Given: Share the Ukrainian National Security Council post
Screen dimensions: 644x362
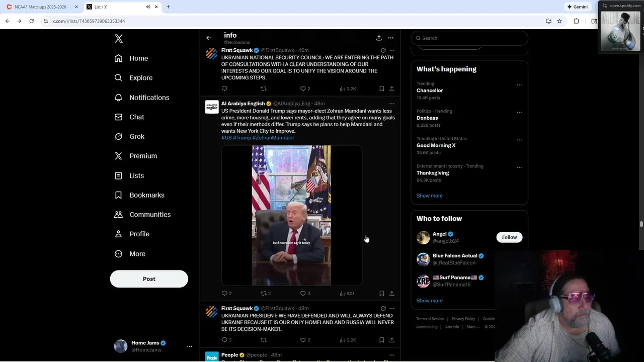Looking at the screenshot, I should [x=392, y=88].
